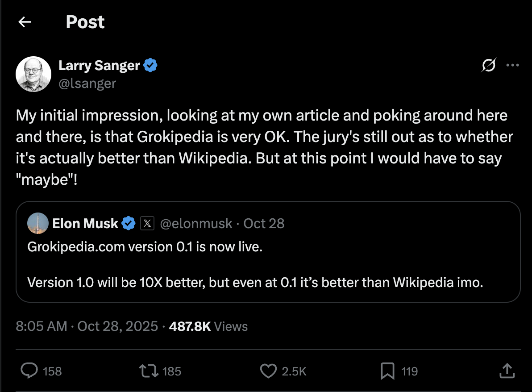Open the Oct 28 date on the quoted tweet

264,223
